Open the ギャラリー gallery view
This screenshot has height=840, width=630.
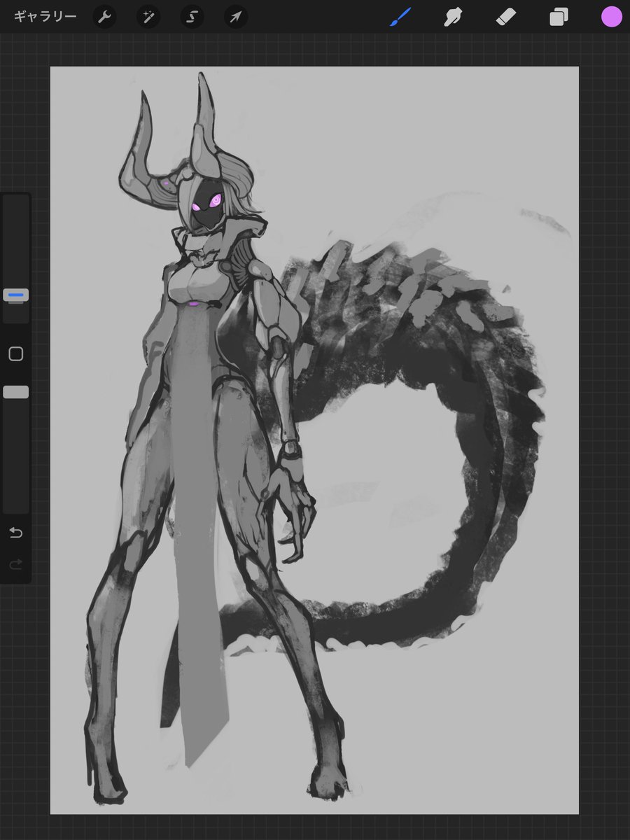tap(45, 16)
